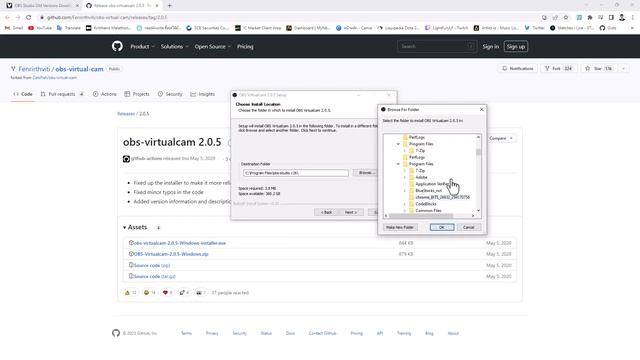The height and width of the screenshot is (360, 640).
Task: Download obs-virtualcam-2.0.5-Windows-installer.exe asset
Action: point(180,243)
